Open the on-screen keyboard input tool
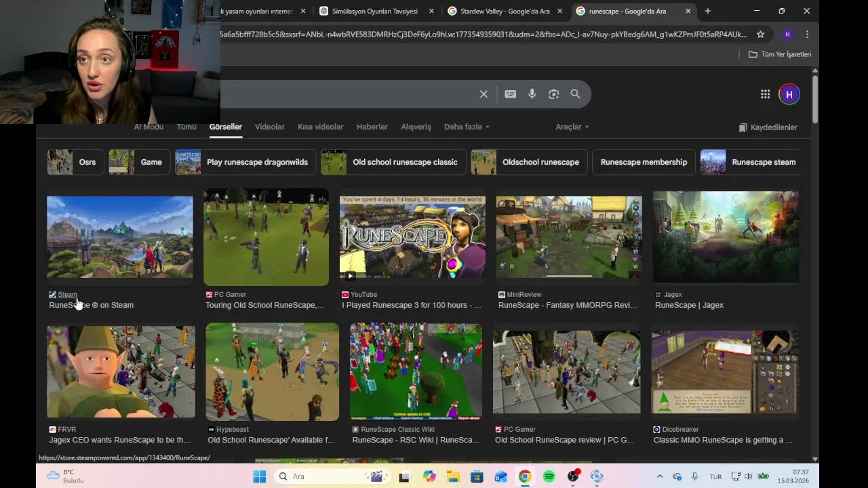 coord(510,94)
